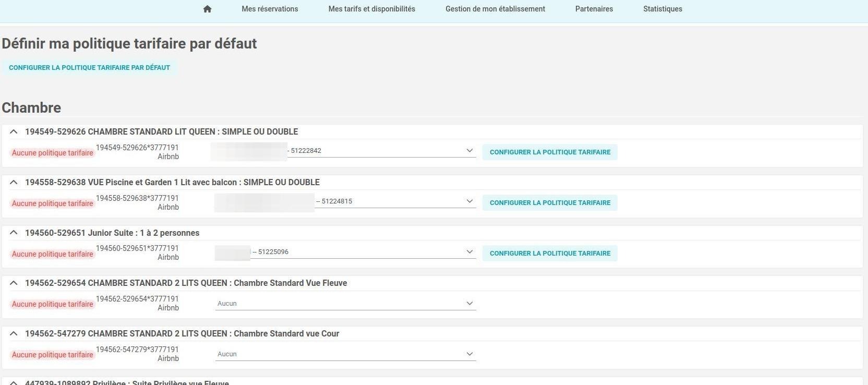The width and height of the screenshot is (868, 385).
Task: Collapse the 194562-529654 Chambre Standard Vue Fleuve section
Action: pos(14,283)
